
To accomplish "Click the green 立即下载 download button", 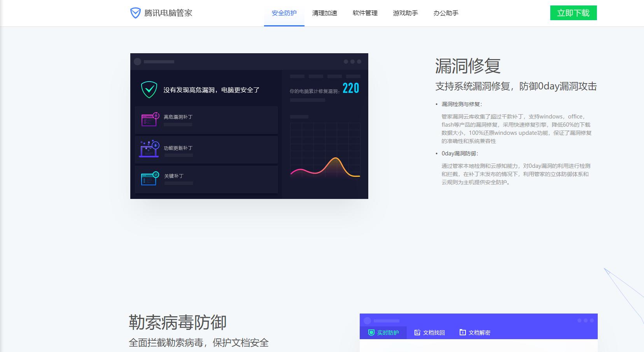I will point(573,13).
